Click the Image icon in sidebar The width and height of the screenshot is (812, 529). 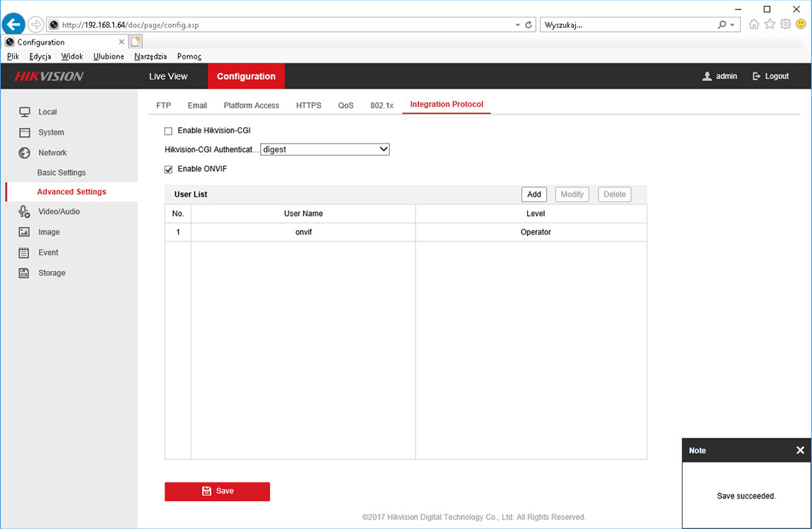(x=24, y=232)
